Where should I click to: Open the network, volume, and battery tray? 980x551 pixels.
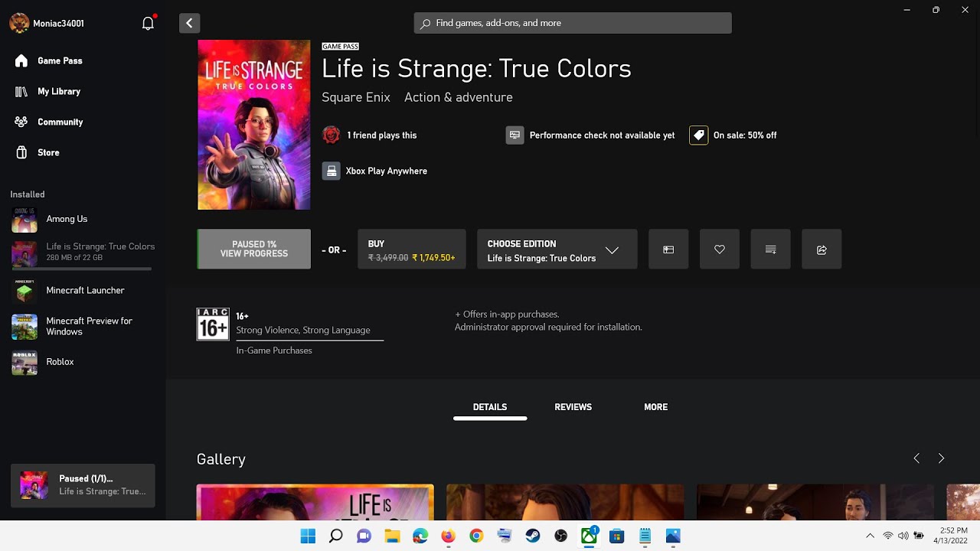coord(903,536)
